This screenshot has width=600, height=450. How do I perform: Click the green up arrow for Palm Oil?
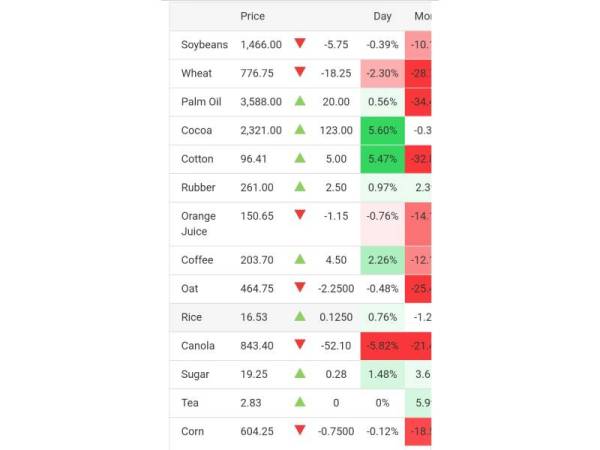(299, 101)
